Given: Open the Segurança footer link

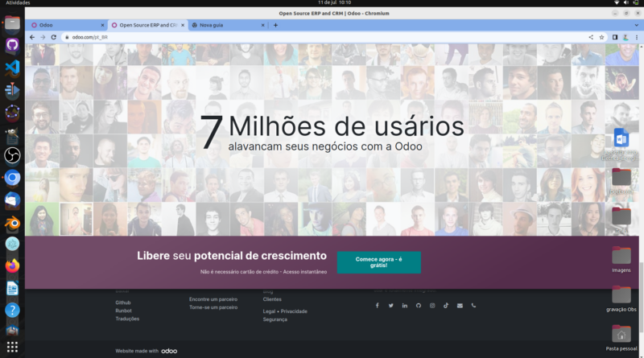Looking at the screenshot, I should pos(275,319).
